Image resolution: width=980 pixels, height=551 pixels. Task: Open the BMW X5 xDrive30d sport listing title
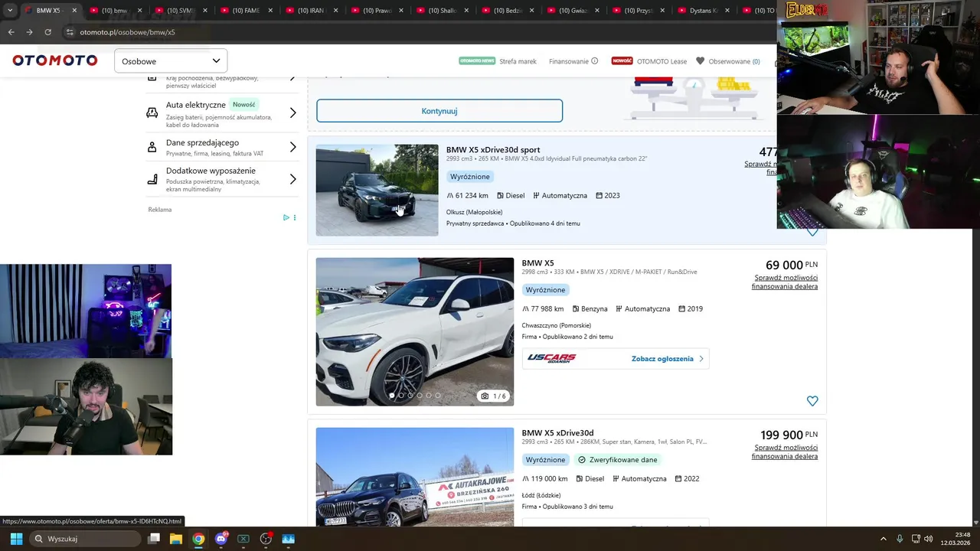click(493, 150)
